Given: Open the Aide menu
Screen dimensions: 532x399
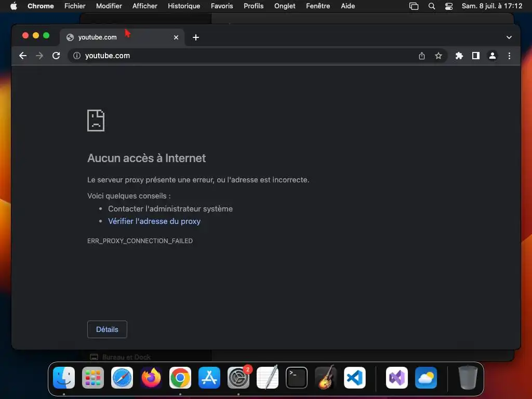Looking at the screenshot, I should click(x=348, y=6).
